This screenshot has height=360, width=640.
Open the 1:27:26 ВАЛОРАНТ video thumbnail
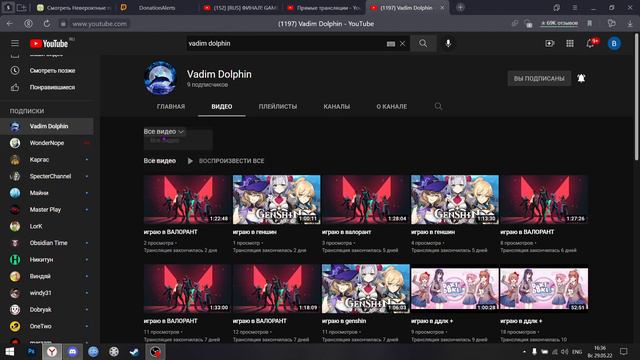point(544,200)
